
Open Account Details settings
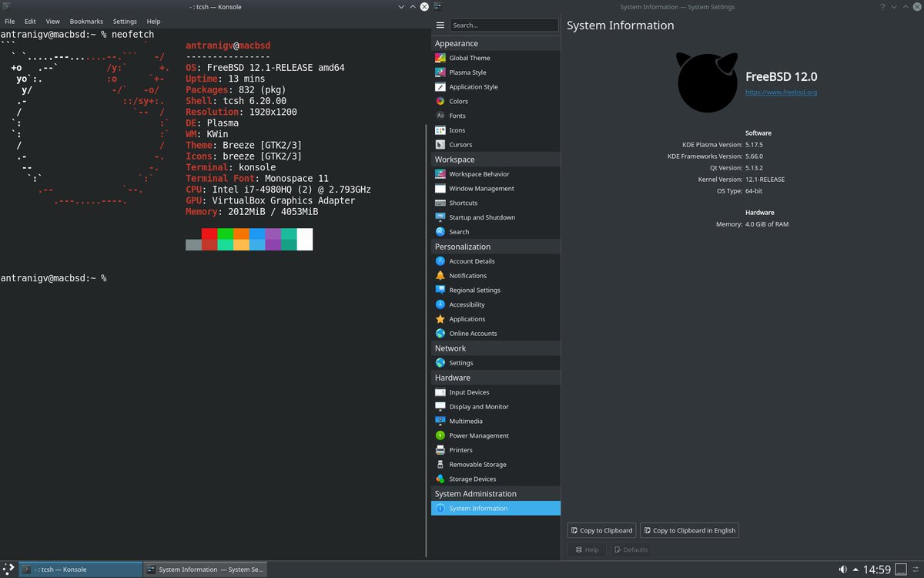click(x=496, y=261)
